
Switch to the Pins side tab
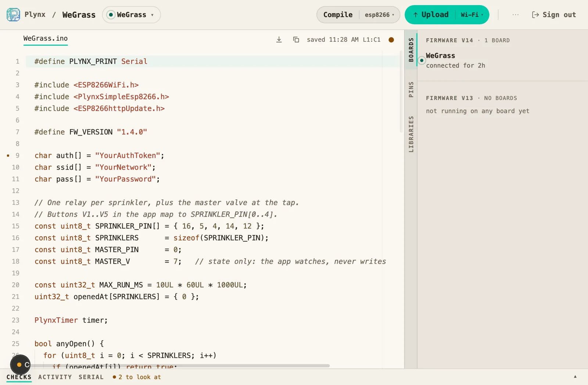(411, 90)
